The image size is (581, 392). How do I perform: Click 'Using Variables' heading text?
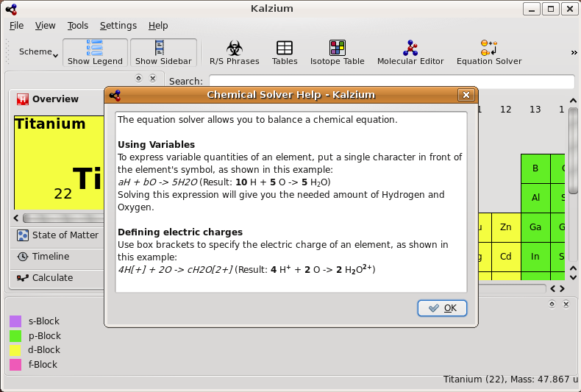click(156, 144)
